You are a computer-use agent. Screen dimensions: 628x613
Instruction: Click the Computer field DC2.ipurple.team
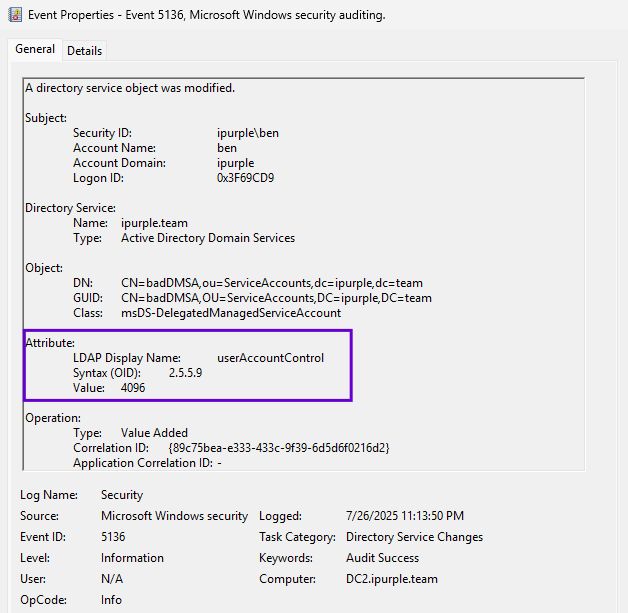[x=392, y=579]
